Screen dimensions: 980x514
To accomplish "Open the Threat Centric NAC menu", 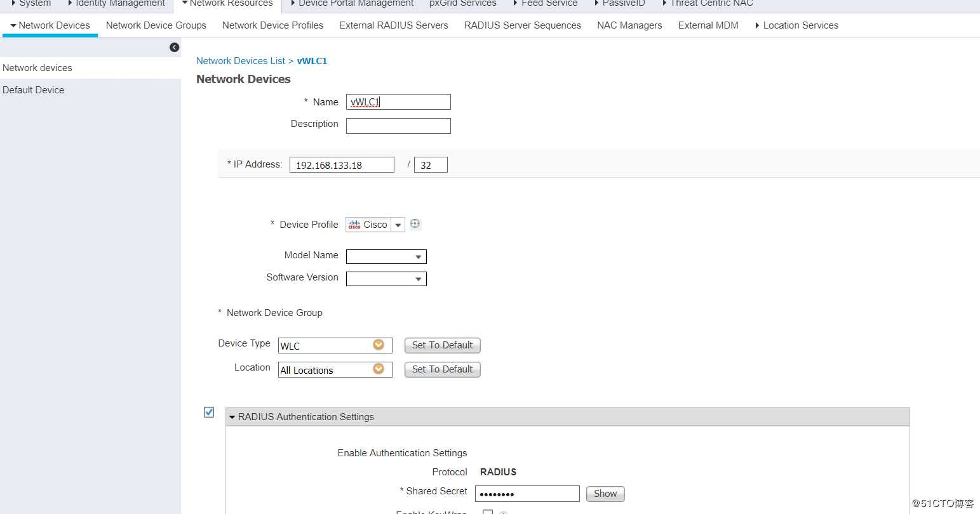I will (x=708, y=4).
